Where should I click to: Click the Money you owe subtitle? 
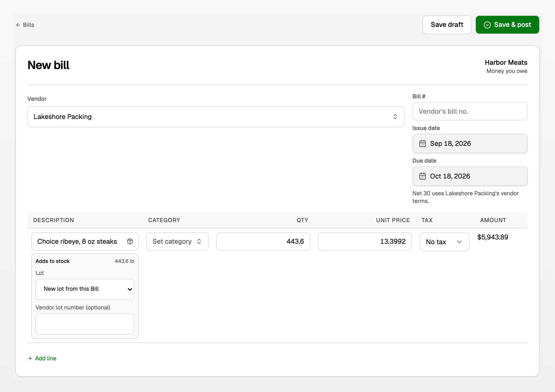coord(507,71)
